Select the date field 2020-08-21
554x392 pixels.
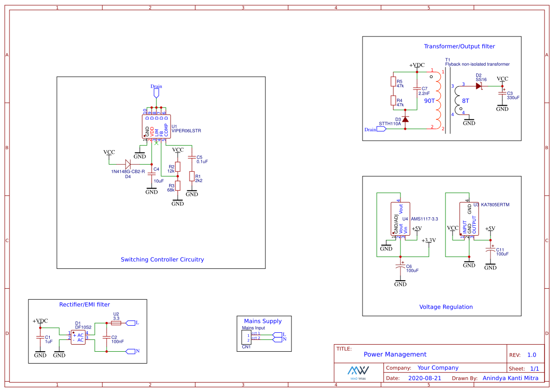425,378
